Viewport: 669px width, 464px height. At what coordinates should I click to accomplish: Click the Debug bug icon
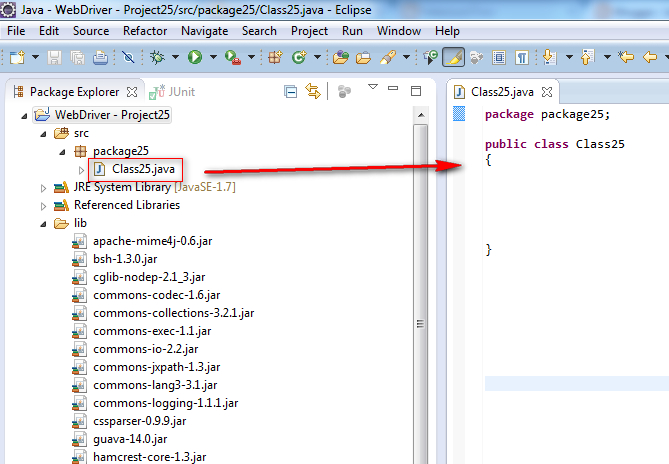click(x=157, y=57)
